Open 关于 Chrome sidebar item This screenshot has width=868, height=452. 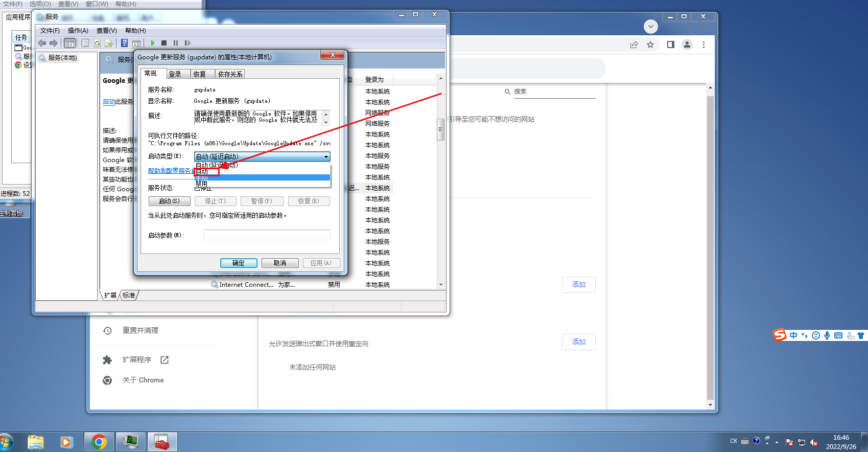[x=143, y=380]
